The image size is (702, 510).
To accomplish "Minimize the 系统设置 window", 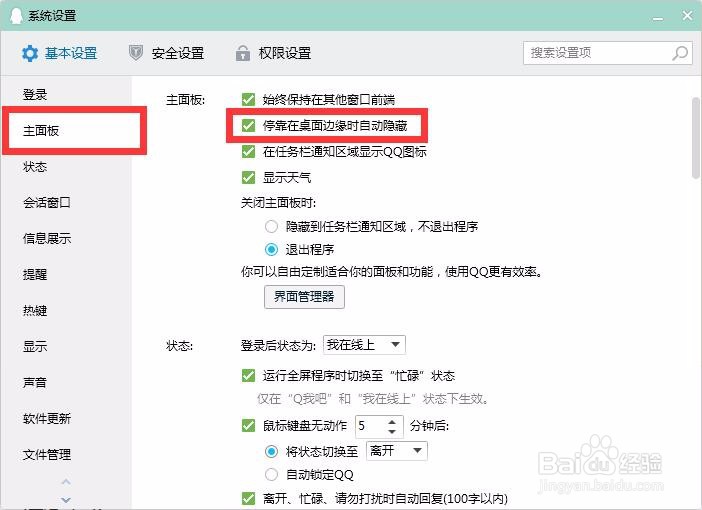I will [658, 17].
